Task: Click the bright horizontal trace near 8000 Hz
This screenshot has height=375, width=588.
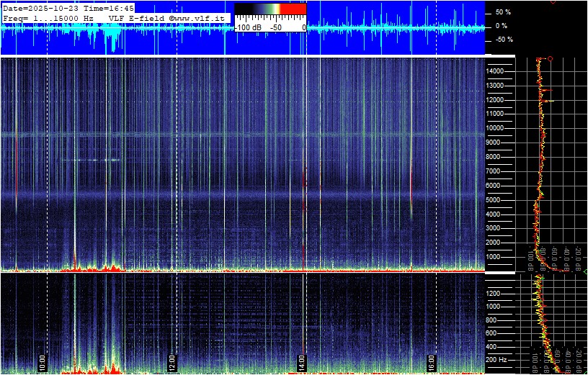Action: (x=92, y=160)
